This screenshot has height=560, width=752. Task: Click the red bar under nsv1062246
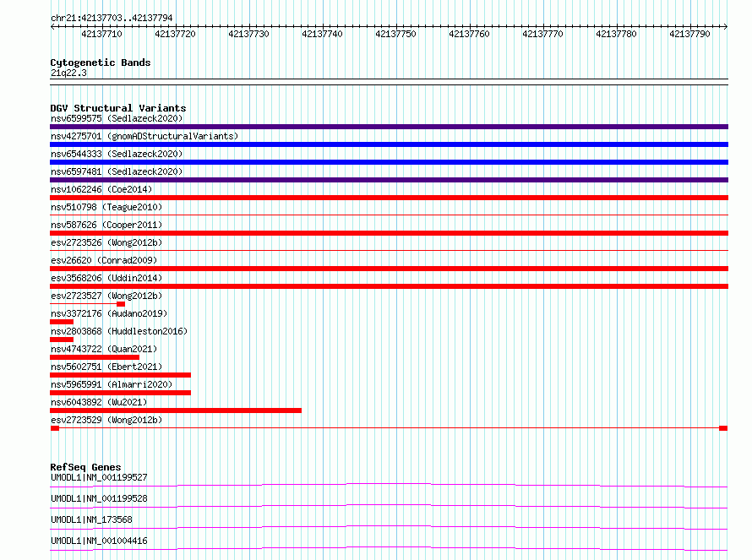(x=389, y=198)
